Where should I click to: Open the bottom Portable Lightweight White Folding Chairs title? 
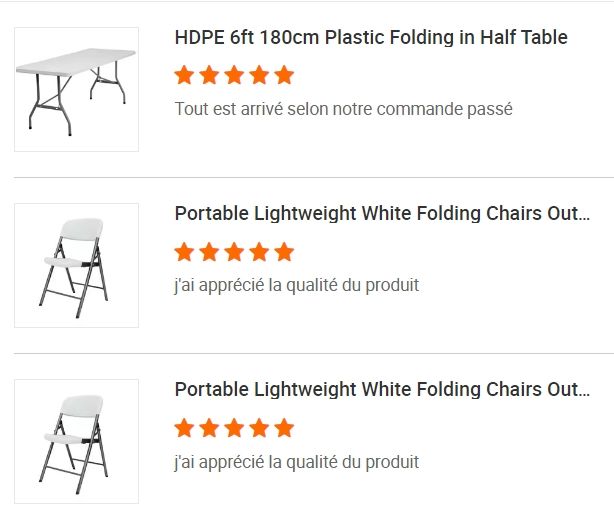[x=382, y=390]
